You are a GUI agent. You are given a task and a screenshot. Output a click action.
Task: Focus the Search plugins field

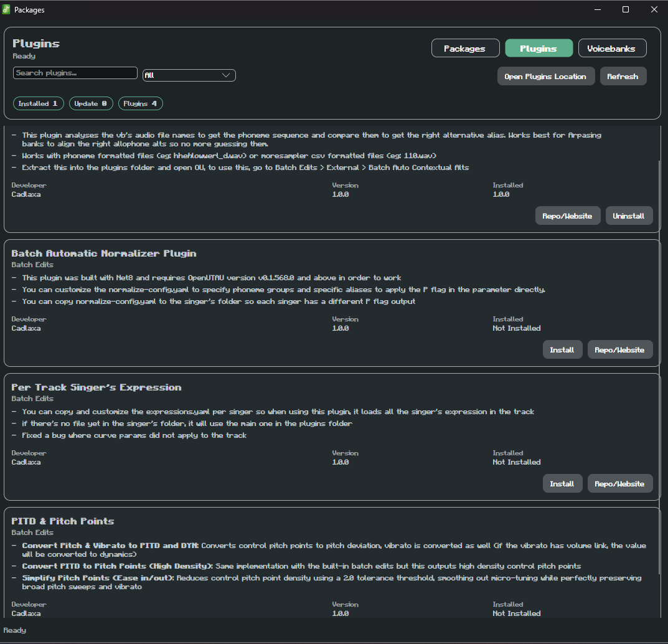(75, 73)
